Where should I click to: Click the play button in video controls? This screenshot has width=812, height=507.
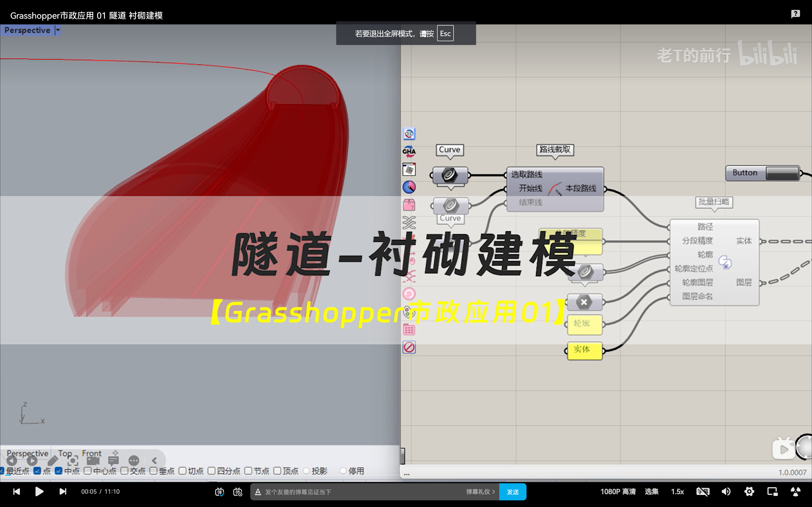click(39, 491)
